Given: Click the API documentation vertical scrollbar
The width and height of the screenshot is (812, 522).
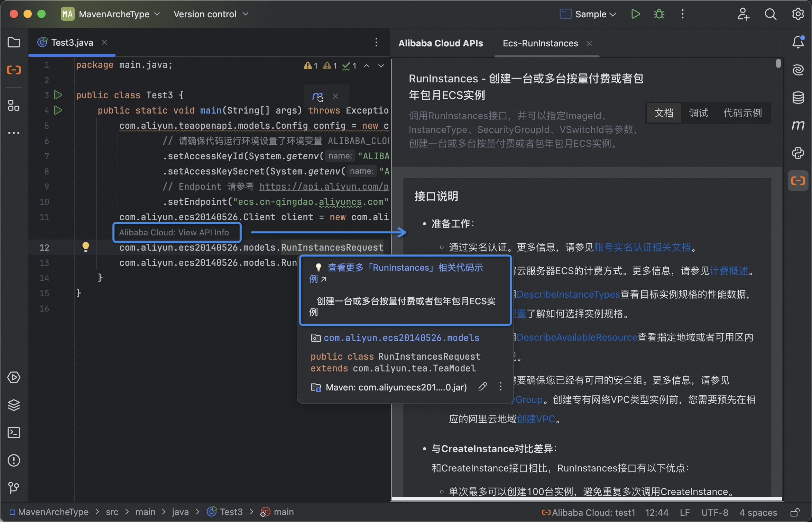Looking at the screenshot, I should [778, 63].
